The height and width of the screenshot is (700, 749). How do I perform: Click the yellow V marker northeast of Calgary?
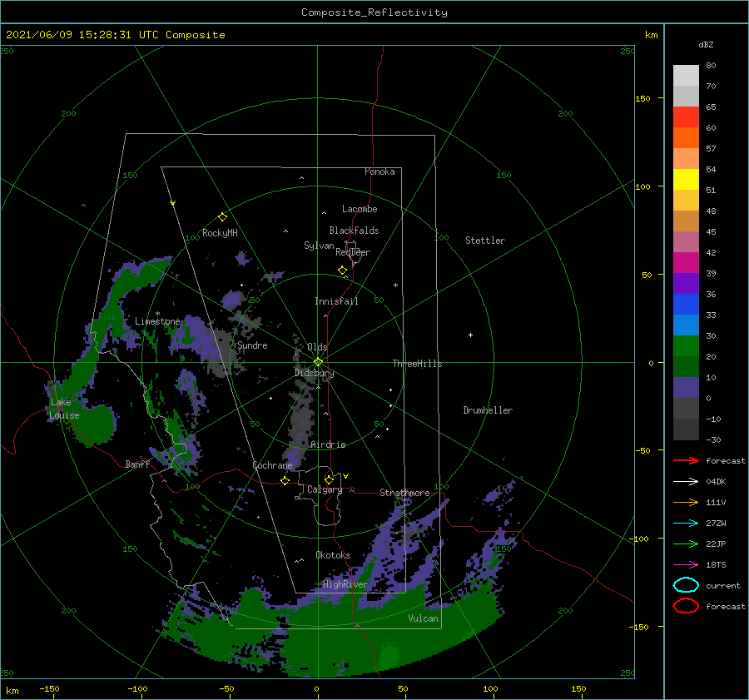tap(345, 476)
